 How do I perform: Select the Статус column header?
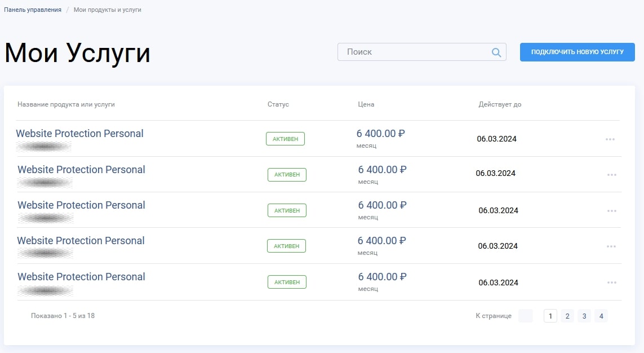pyautogui.click(x=278, y=104)
